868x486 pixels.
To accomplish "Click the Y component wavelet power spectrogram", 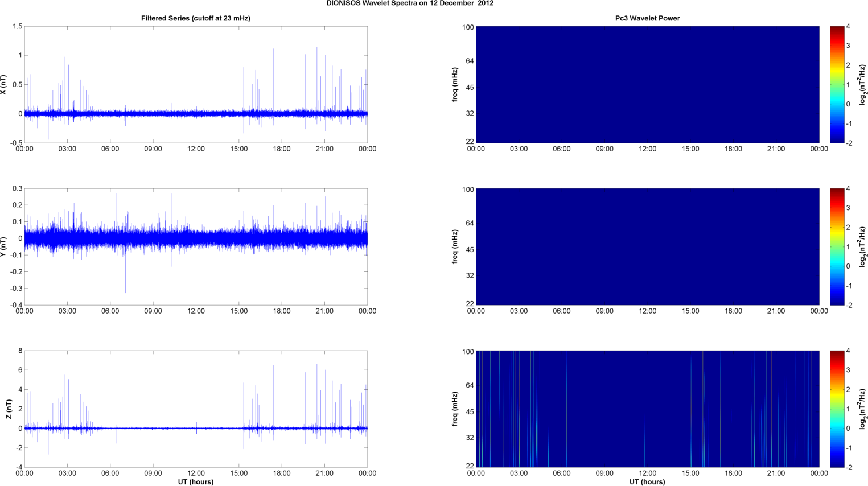I will click(x=647, y=246).
